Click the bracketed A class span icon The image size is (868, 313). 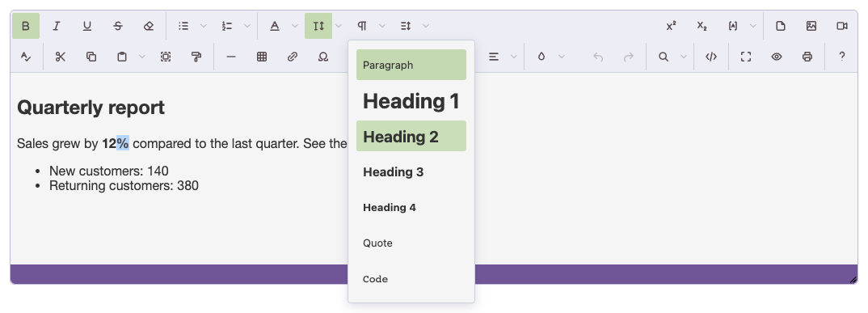tap(733, 26)
